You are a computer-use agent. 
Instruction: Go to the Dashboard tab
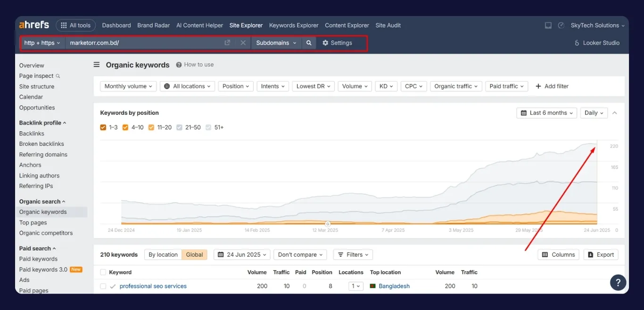(x=116, y=25)
